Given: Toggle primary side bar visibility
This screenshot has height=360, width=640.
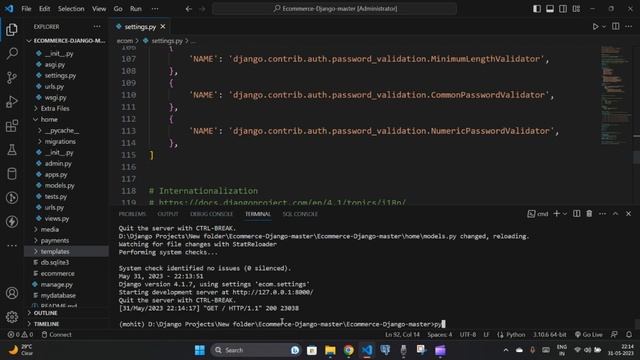Looking at the screenshot, I should point(537,9).
